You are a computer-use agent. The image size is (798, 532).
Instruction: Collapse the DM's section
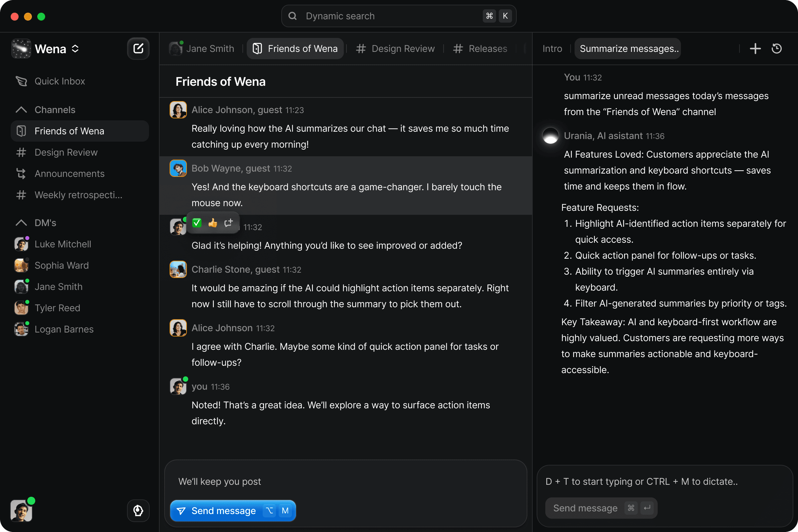tap(21, 222)
